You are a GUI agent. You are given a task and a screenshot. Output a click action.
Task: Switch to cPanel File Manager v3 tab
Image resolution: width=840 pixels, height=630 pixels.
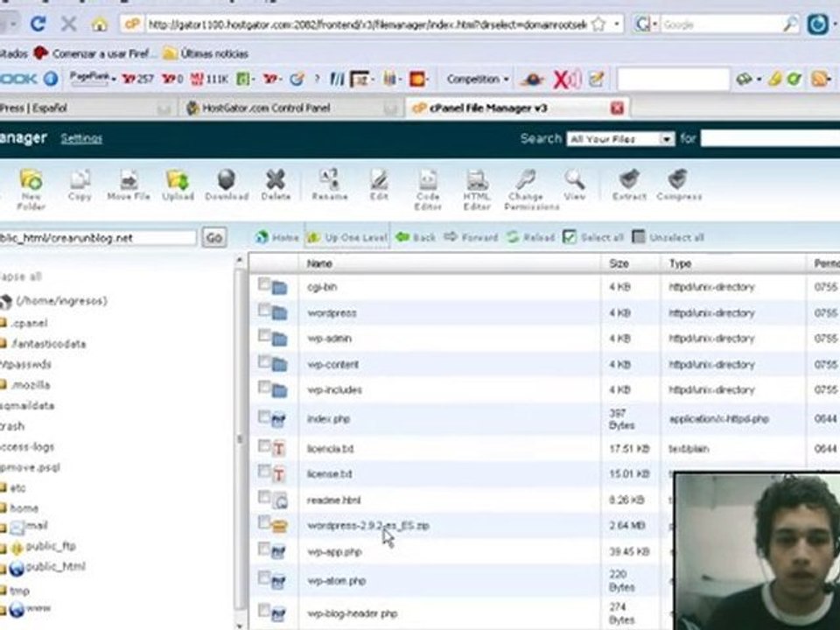pyautogui.click(x=516, y=108)
